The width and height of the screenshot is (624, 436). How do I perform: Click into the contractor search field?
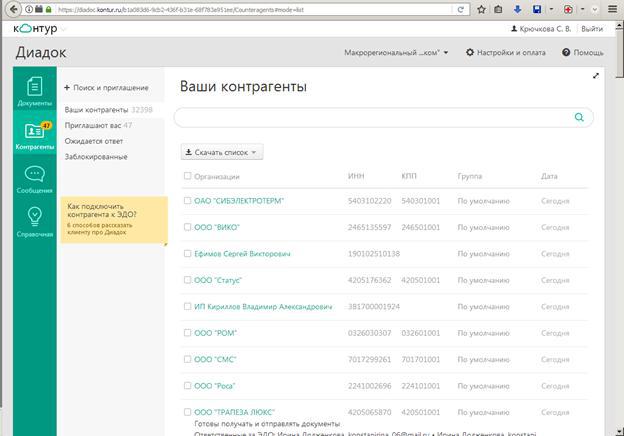click(372, 117)
